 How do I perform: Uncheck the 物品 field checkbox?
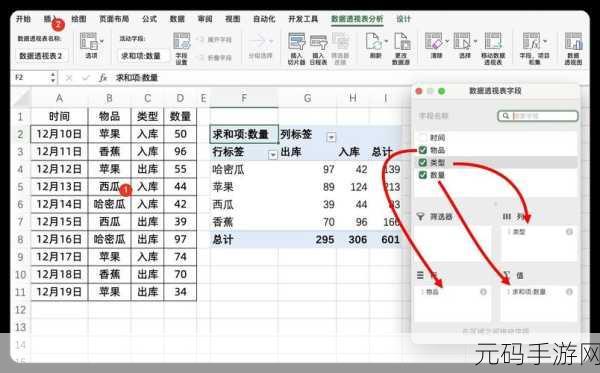(423, 150)
